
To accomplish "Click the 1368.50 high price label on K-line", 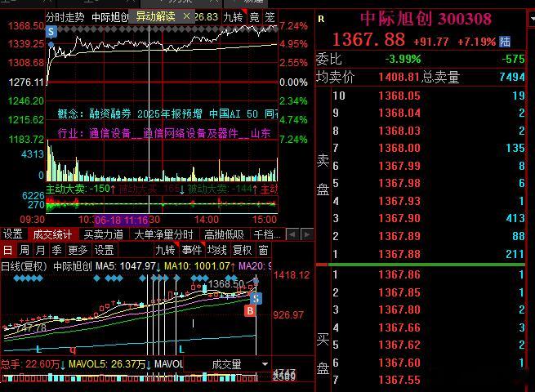I will pyautogui.click(x=226, y=284).
